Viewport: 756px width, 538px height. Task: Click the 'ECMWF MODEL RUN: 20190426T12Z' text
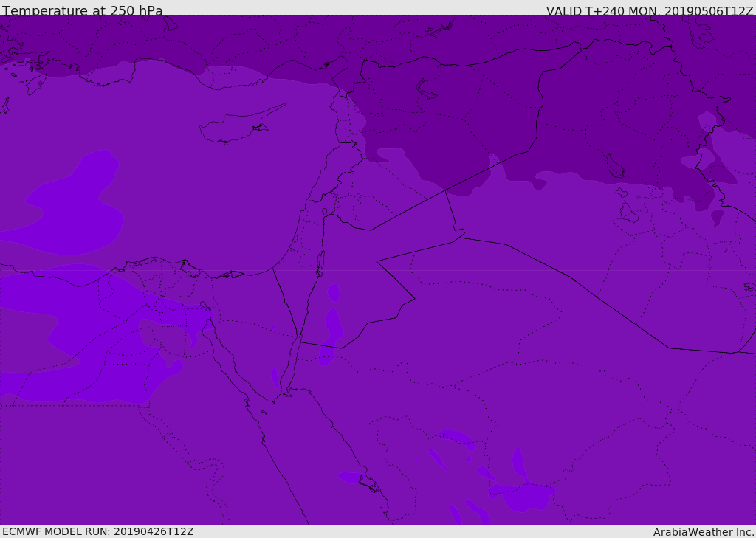tap(98, 531)
